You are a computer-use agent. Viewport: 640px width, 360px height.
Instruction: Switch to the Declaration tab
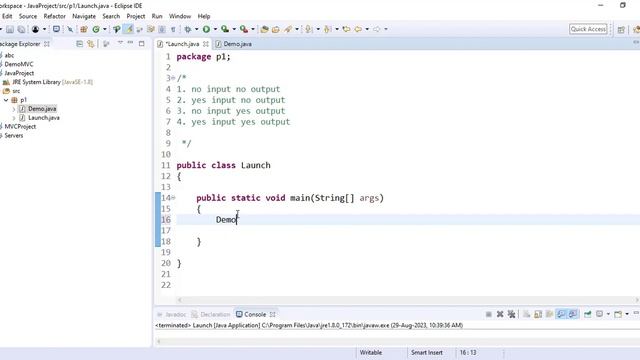pos(211,314)
